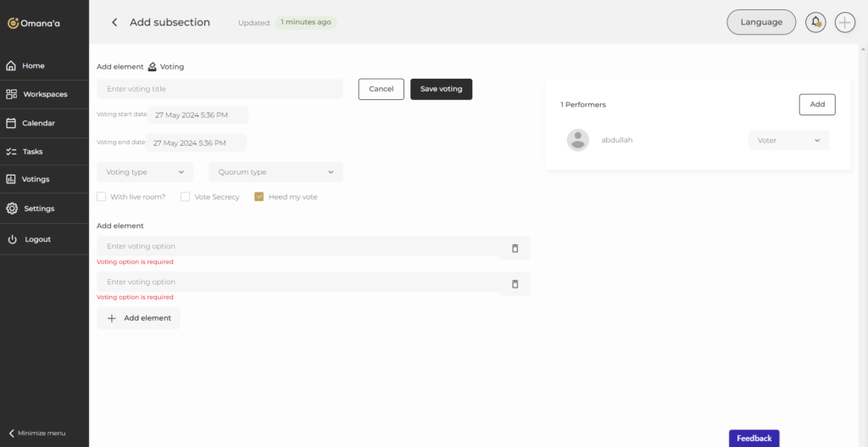This screenshot has height=447, width=868.
Task: Toggle the Vote Secrecy checkbox
Action: click(x=186, y=197)
